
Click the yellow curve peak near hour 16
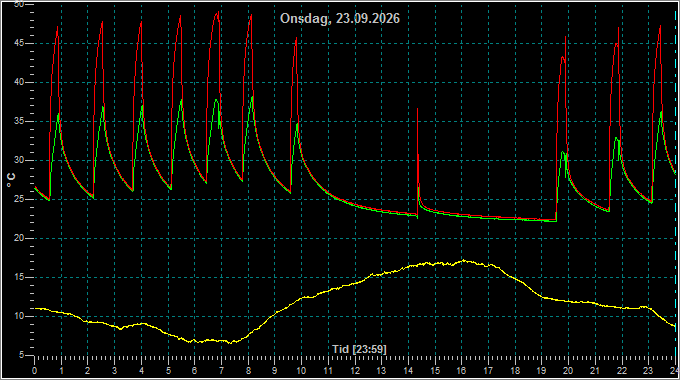click(464, 261)
